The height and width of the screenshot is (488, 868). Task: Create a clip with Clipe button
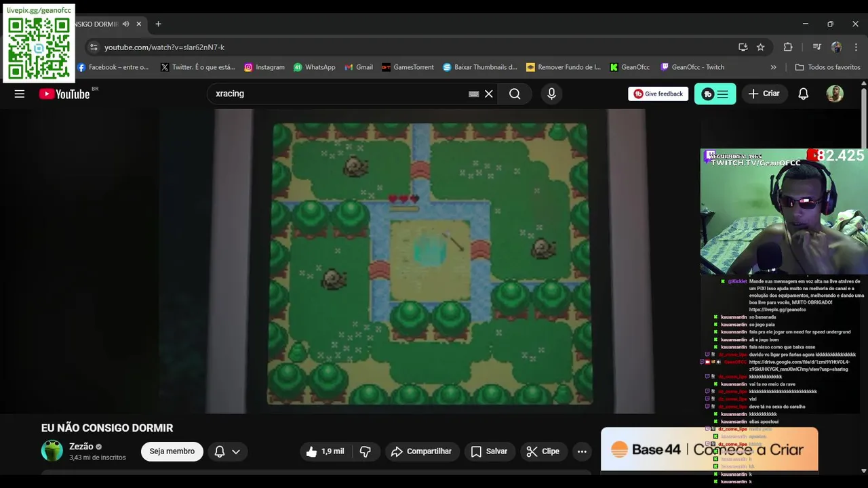(x=543, y=451)
